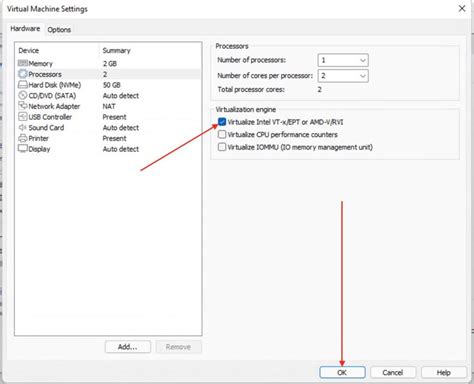Click the Cancel button

pyautogui.click(x=393, y=372)
